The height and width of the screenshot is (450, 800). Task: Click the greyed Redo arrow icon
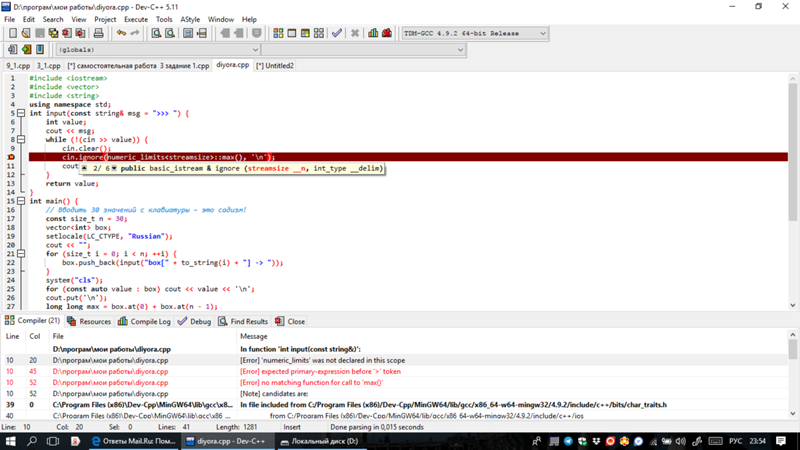[x=135, y=33]
